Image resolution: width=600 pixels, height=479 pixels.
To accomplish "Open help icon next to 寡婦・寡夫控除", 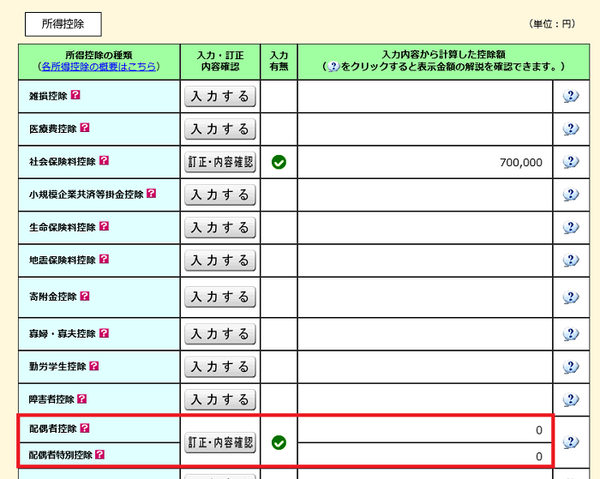I will coord(104,334).
